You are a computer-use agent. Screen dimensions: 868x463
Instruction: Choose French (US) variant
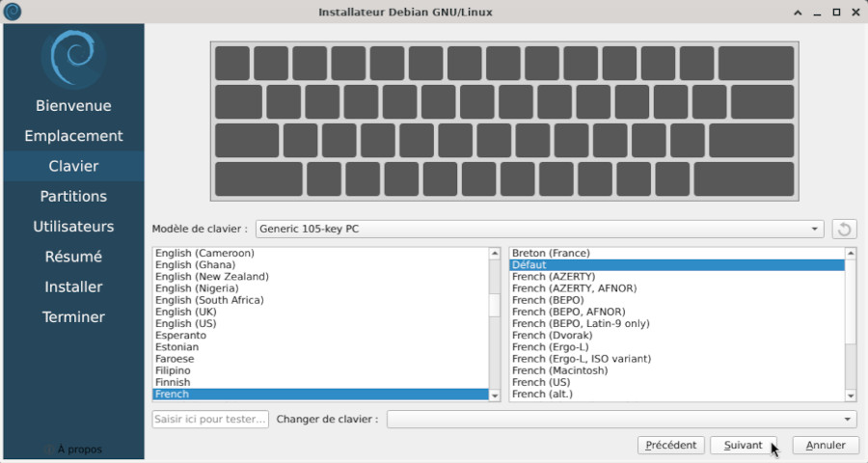[677, 382]
